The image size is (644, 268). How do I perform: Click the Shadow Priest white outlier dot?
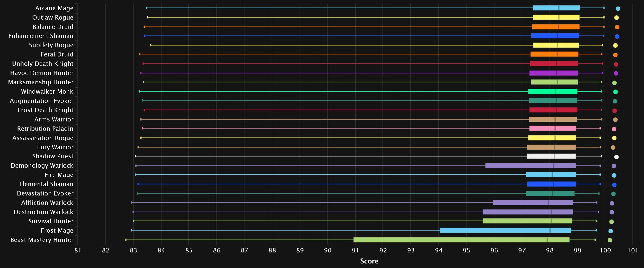click(616, 157)
